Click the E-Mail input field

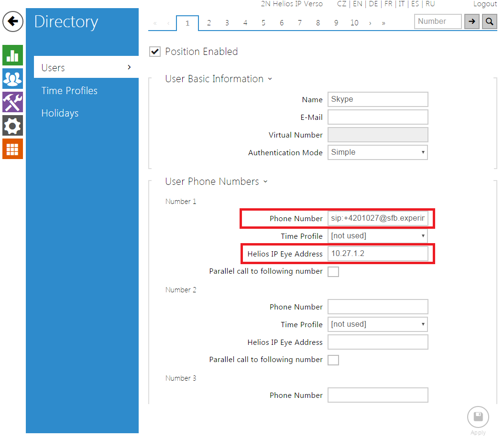coord(378,117)
